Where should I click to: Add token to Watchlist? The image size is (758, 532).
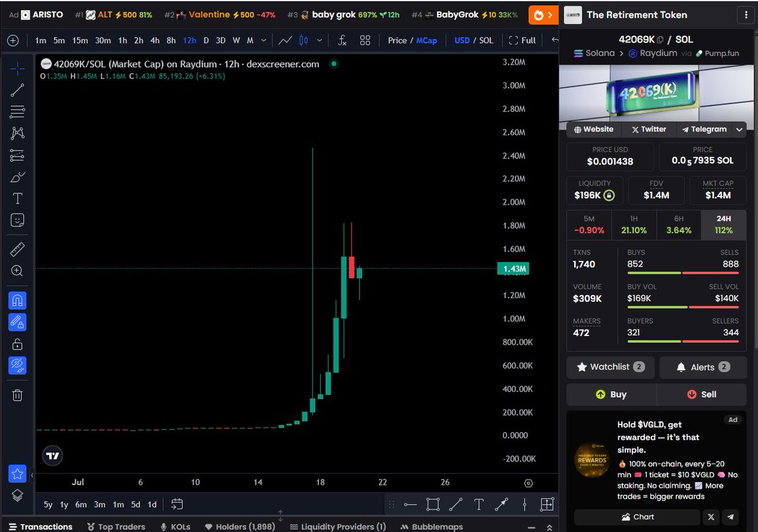[x=610, y=366]
